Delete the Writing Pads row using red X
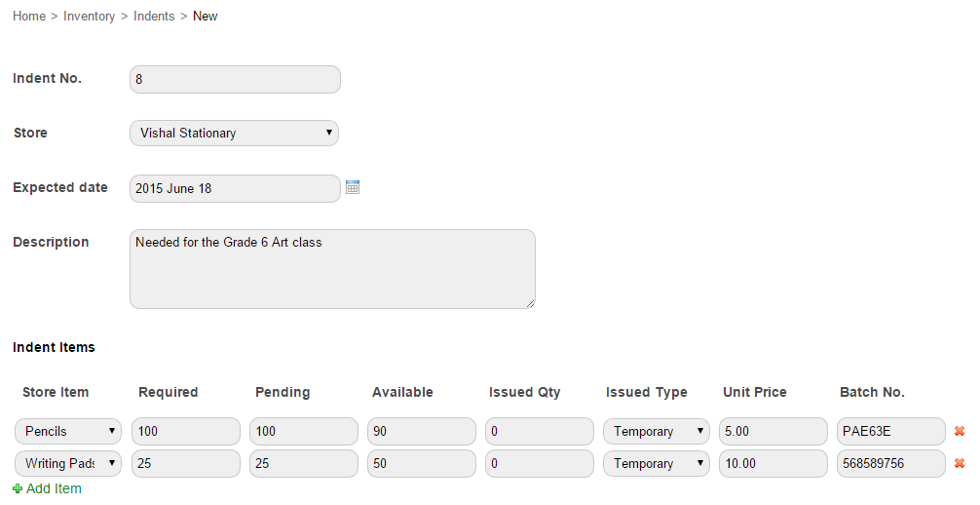The image size is (980, 505). point(960,463)
